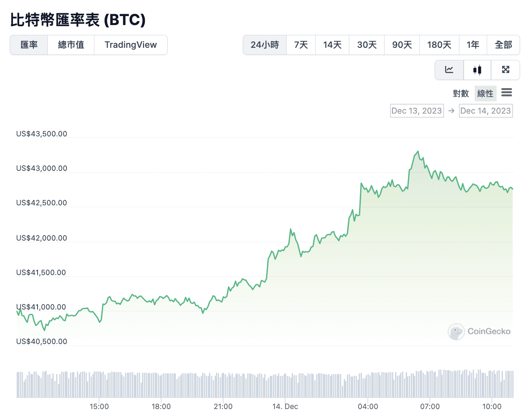Click the US$42,000.00 axis label

pos(42,238)
